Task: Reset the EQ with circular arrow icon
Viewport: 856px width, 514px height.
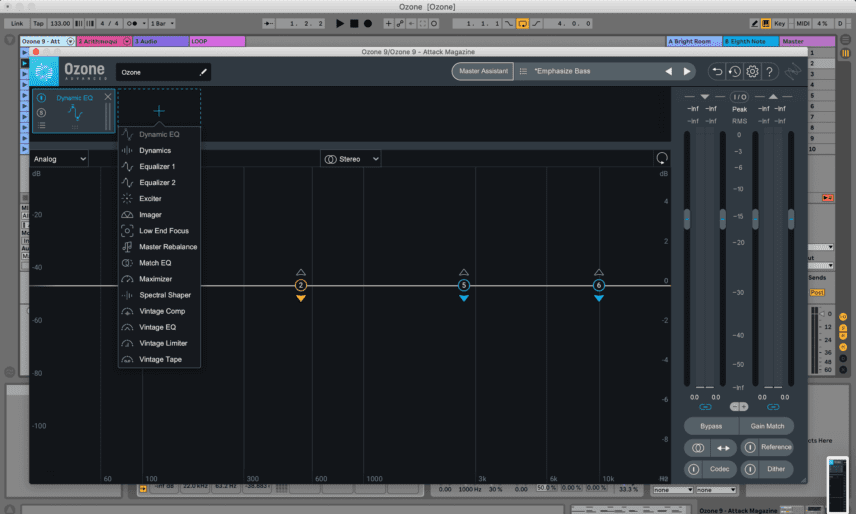Action: (662, 158)
